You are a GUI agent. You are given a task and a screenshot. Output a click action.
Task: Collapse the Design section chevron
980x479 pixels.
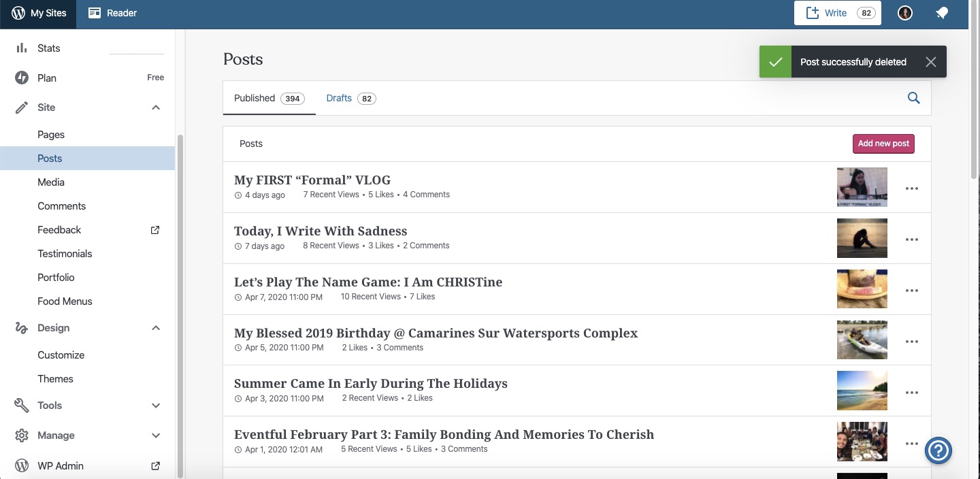(156, 328)
